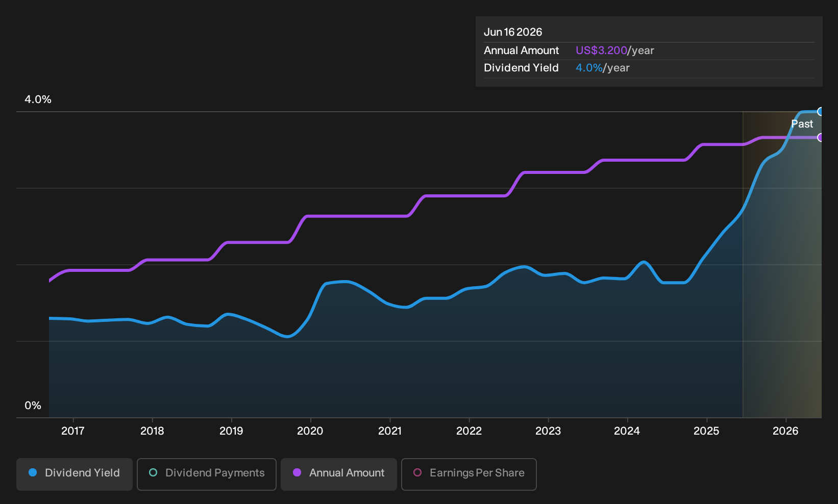This screenshot has height=504, width=838.
Task: Click the 2017 x-axis label
Action: click(73, 431)
